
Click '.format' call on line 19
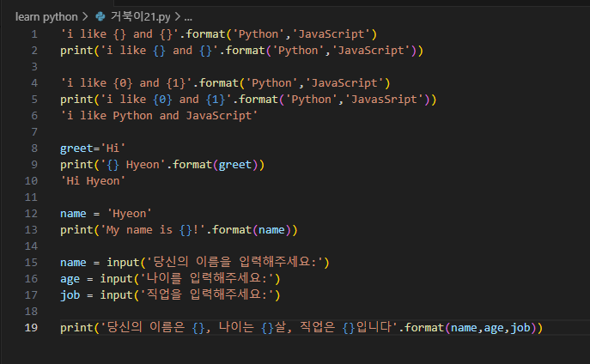(422, 328)
